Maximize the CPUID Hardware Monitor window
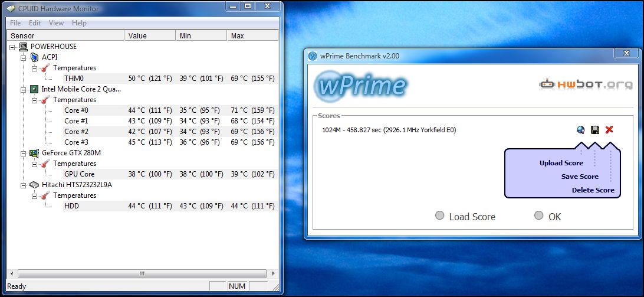Image resolution: width=644 pixels, height=297 pixels. [x=248, y=6]
